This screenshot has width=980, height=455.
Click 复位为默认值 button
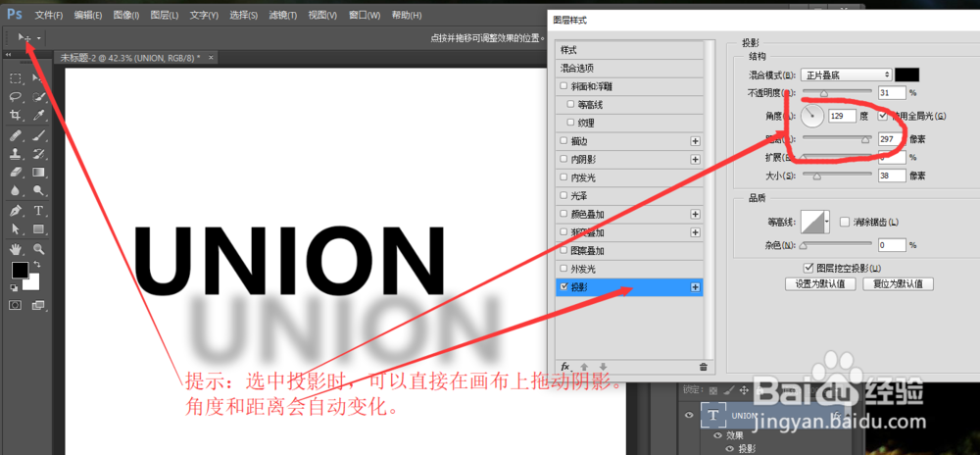pyautogui.click(x=898, y=283)
